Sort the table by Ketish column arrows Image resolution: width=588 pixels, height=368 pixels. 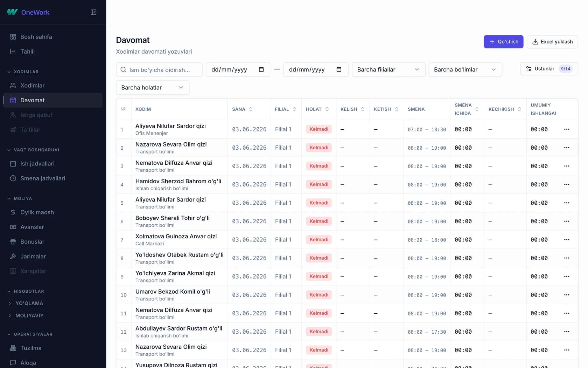point(397,109)
